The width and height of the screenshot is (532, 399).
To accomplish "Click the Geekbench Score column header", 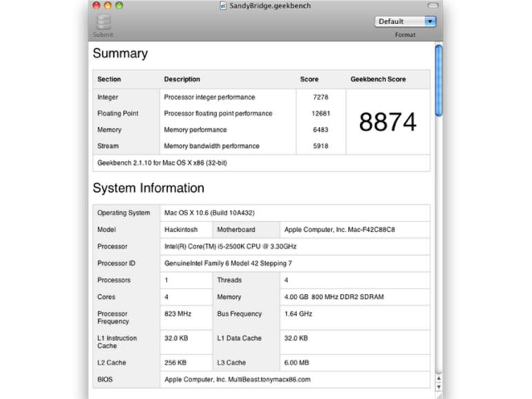I will [x=378, y=79].
